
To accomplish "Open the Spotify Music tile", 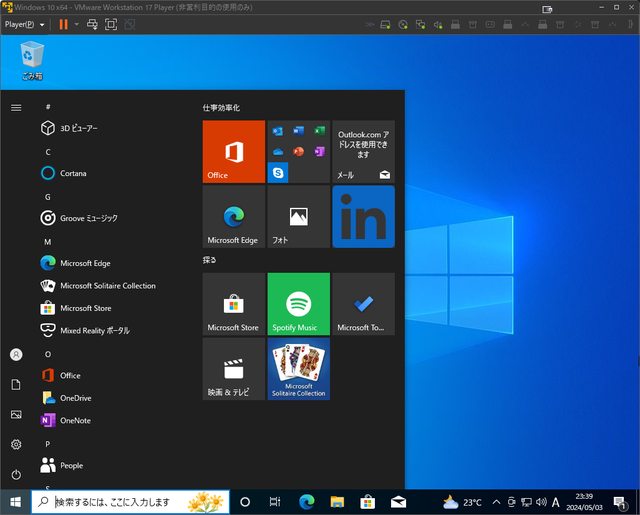I will [x=298, y=304].
